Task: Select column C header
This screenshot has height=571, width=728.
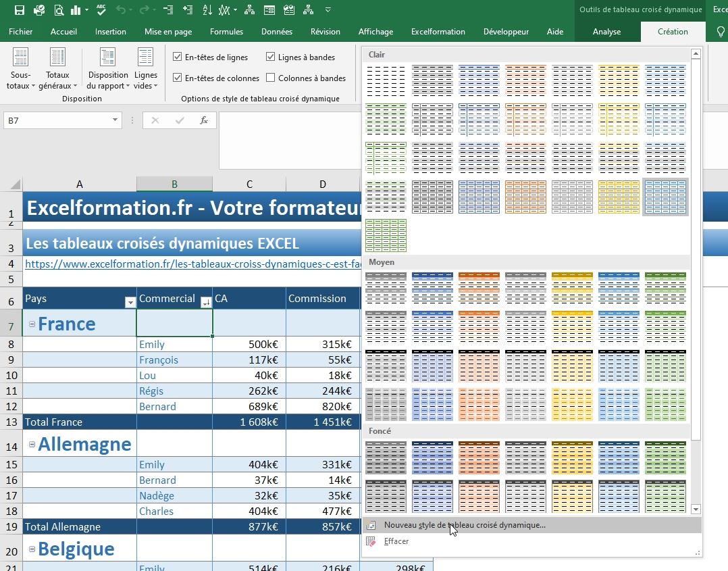Action: coord(249,184)
